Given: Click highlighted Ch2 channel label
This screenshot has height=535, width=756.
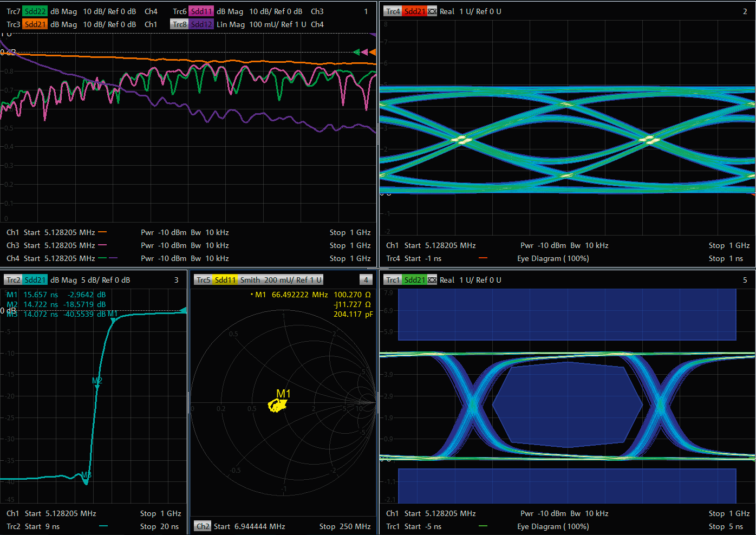Looking at the screenshot, I should click(203, 526).
